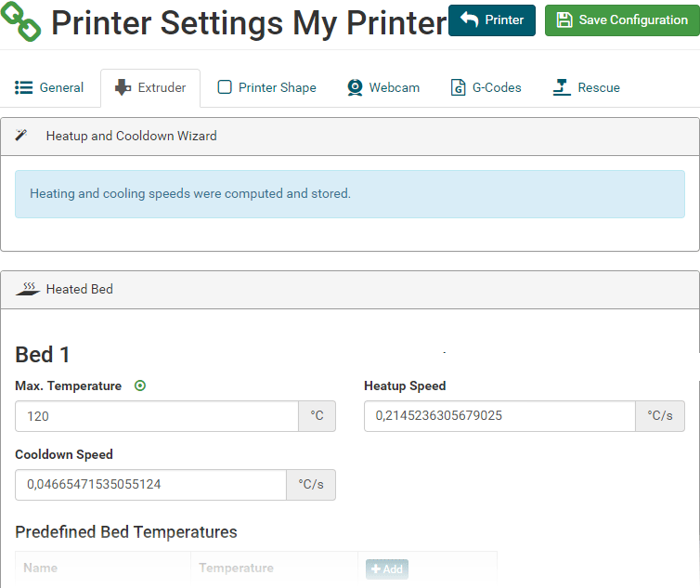The width and height of the screenshot is (700, 588).
Task: Select the Extruder tab
Action: [x=150, y=87]
